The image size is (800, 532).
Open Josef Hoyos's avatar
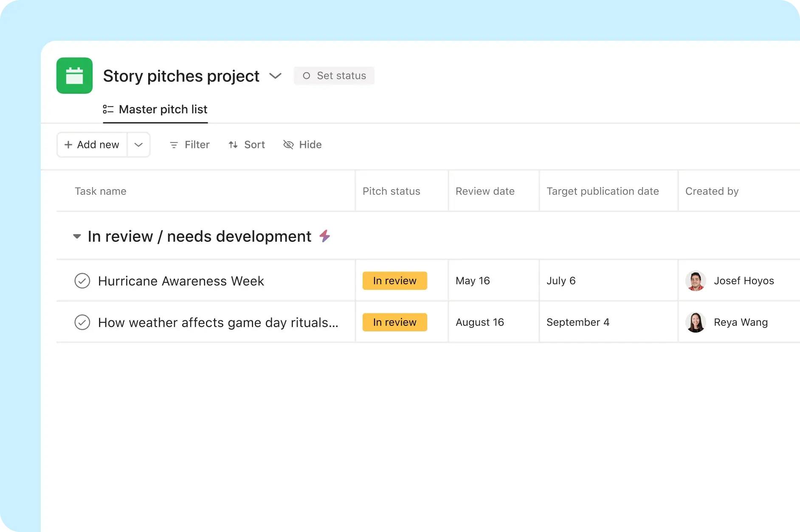[696, 280]
